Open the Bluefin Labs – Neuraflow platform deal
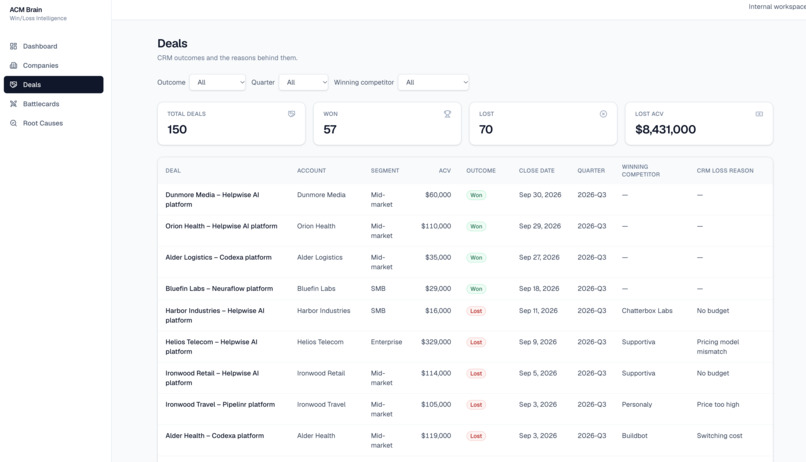Image resolution: width=806 pixels, height=462 pixels. point(219,289)
